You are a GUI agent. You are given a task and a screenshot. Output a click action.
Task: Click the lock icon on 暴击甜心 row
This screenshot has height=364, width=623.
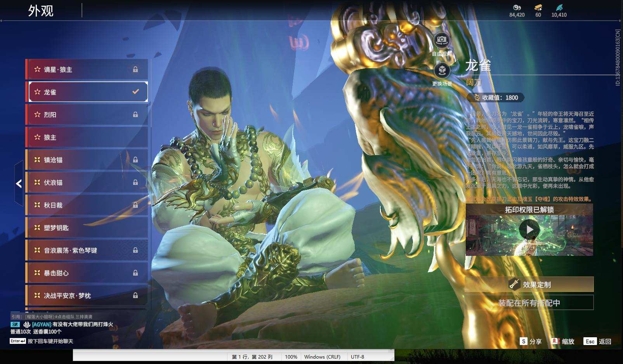(135, 273)
